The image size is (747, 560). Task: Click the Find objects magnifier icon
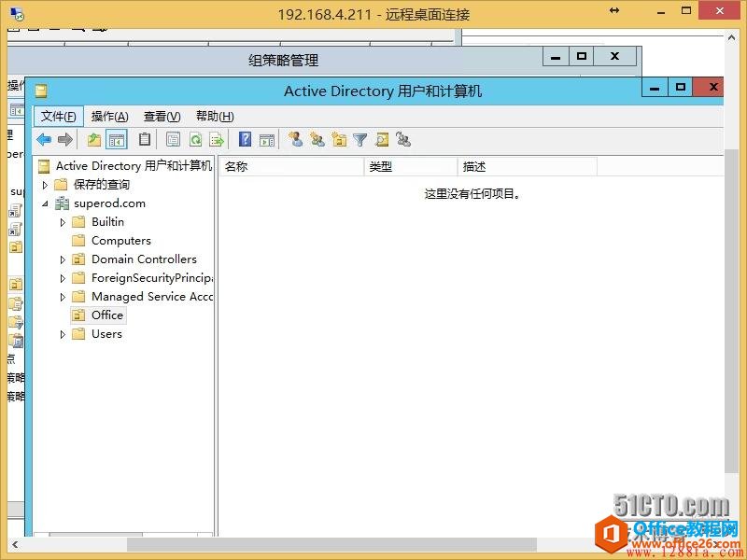(x=382, y=139)
